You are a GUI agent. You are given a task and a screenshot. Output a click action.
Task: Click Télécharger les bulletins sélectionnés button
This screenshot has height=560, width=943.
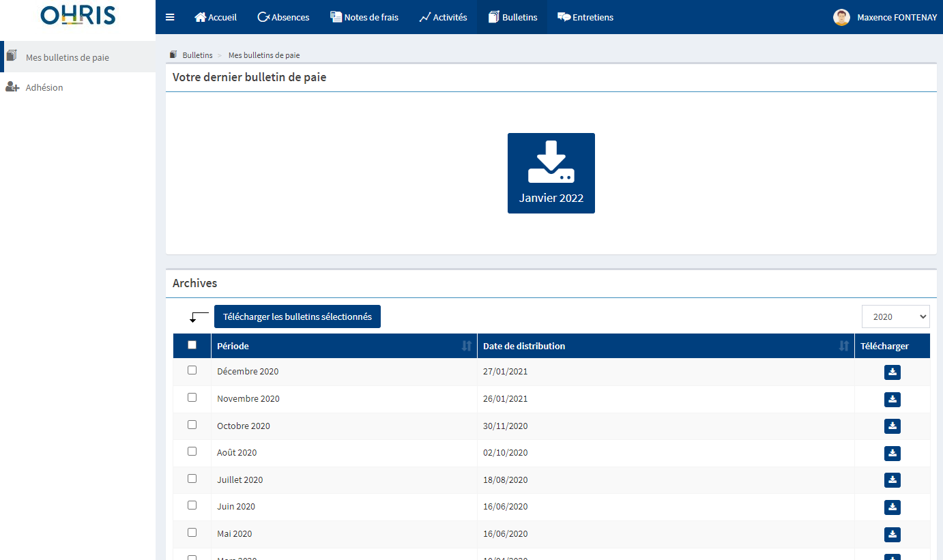pos(297,316)
